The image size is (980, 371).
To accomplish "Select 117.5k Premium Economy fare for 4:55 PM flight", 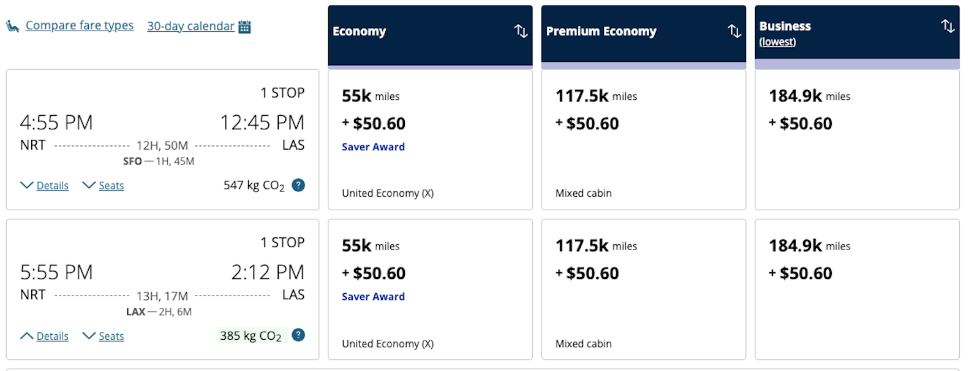I will [x=643, y=140].
